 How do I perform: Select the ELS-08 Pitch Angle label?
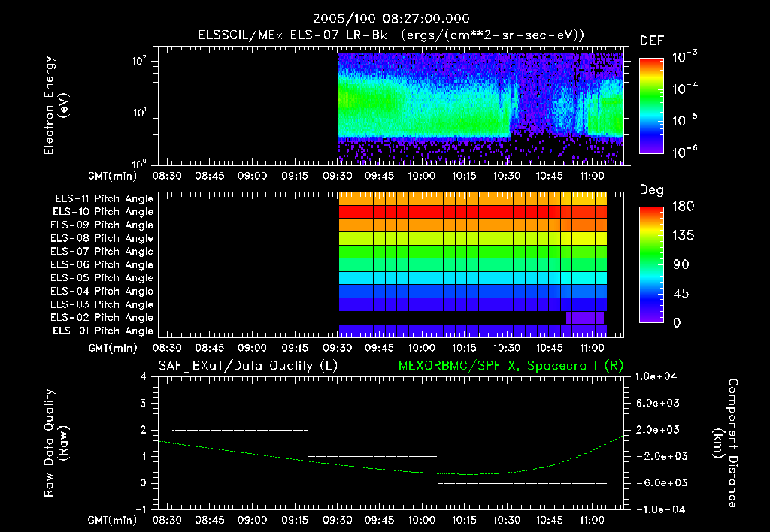click(102, 238)
